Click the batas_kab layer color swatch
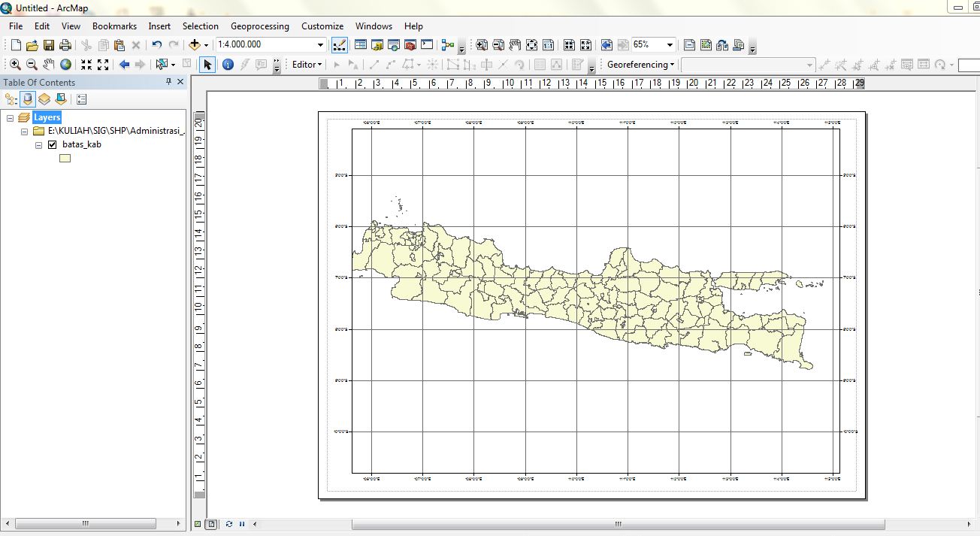The height and width of the screenshot is (536, 980). [x=65, y=157]
